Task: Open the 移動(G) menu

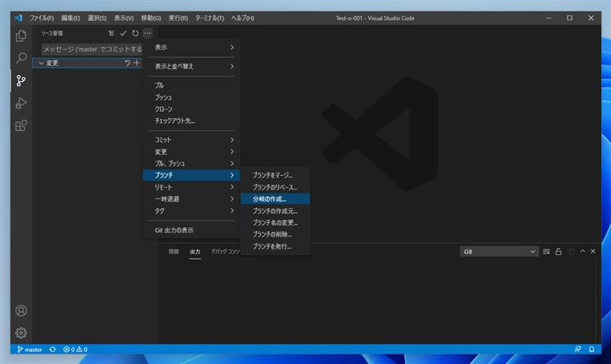Action: coord(151,18)
